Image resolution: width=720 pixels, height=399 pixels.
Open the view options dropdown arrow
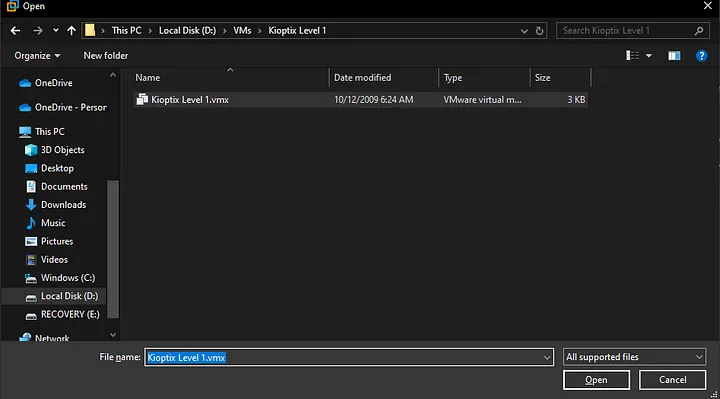pyautogui.click(x=649, y=56)
